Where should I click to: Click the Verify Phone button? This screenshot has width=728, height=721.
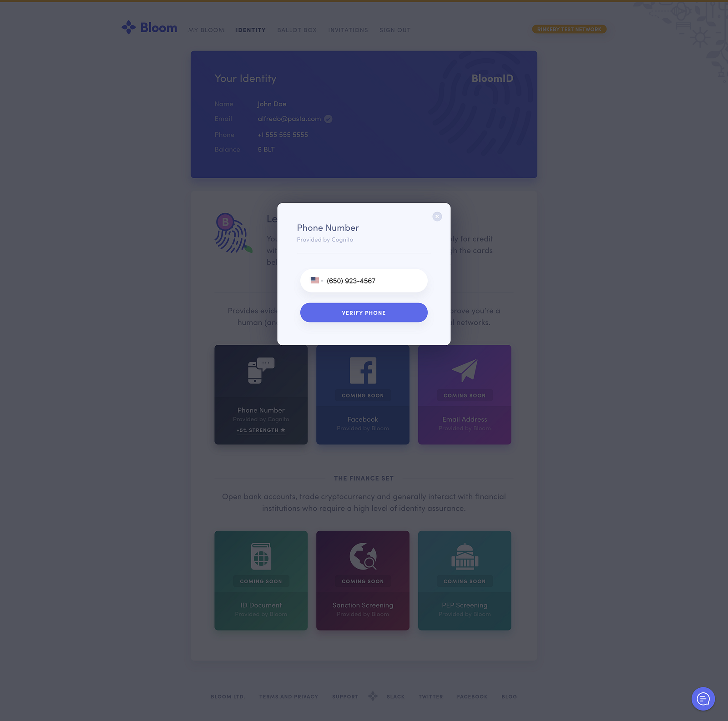pyautogui.click(x=364, y=313)
